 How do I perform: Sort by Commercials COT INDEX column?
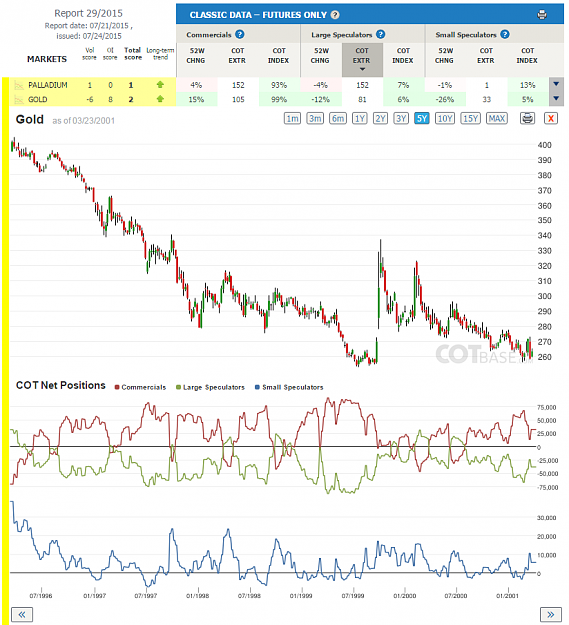tap(279, 55)
